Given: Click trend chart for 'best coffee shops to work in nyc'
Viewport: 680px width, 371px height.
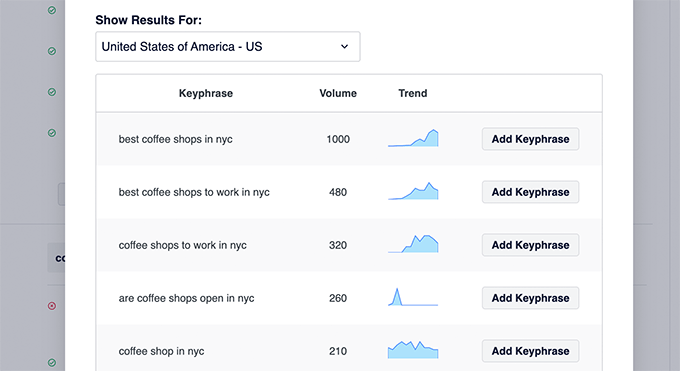Looking at the screenshot, I should 413,191.
